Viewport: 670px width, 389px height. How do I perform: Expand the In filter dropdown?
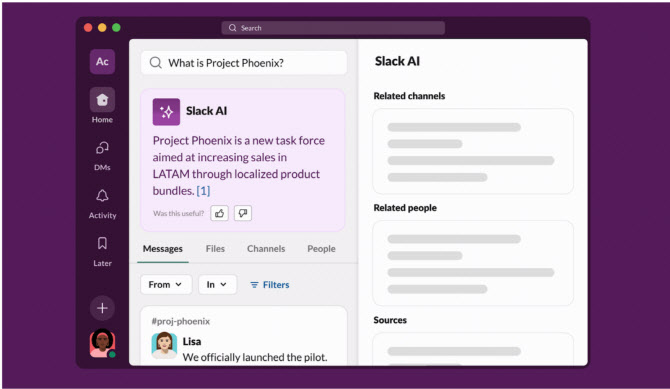point(217,285)
